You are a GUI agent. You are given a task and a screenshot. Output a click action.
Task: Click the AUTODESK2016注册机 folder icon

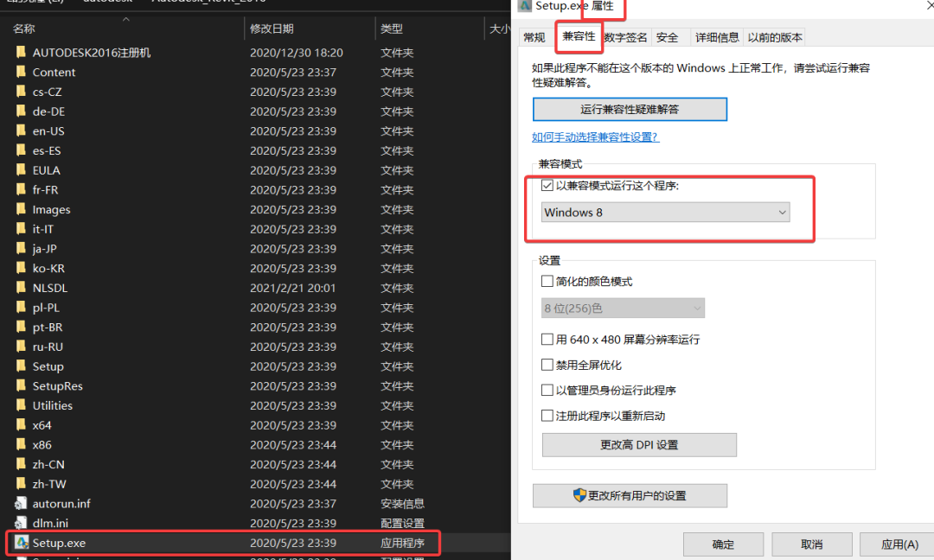click(x=20, y=52)
